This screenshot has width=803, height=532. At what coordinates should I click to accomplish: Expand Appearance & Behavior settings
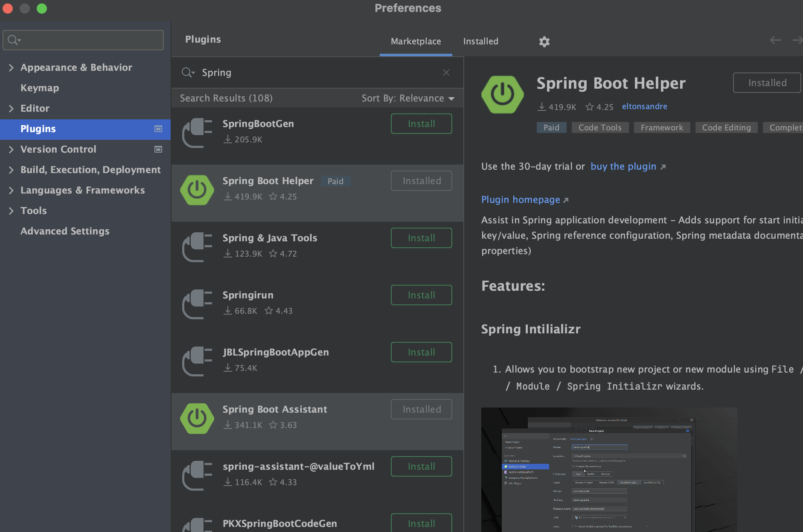pos(11,67)
